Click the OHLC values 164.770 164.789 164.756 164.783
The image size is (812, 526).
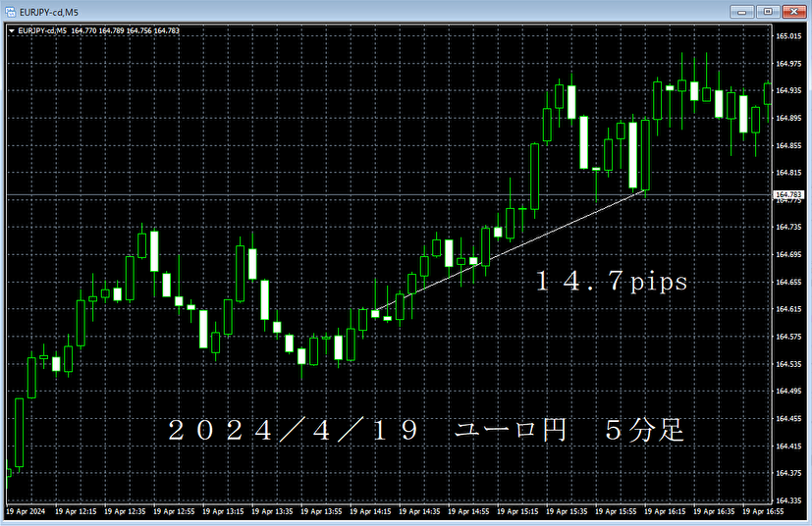coord(126,31)
